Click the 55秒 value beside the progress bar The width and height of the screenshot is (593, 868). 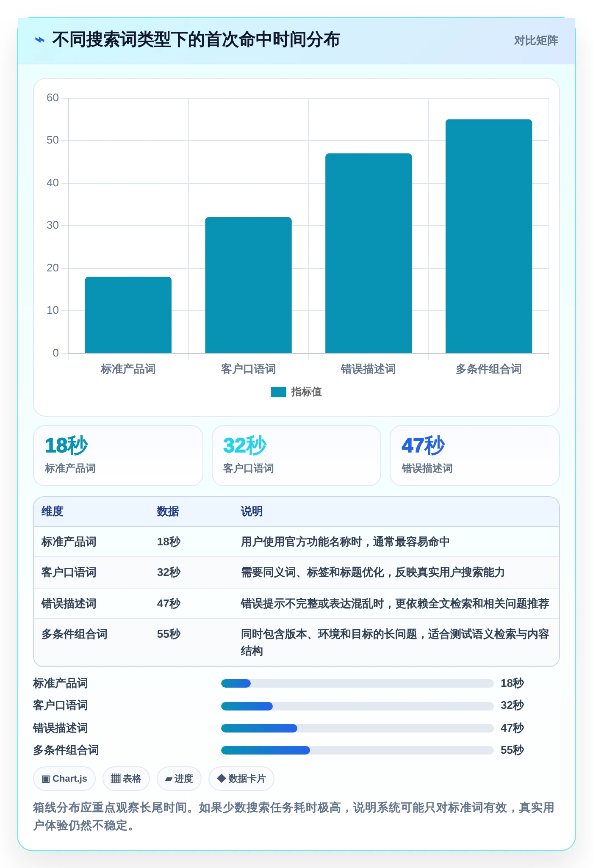[x=512, y=750]
